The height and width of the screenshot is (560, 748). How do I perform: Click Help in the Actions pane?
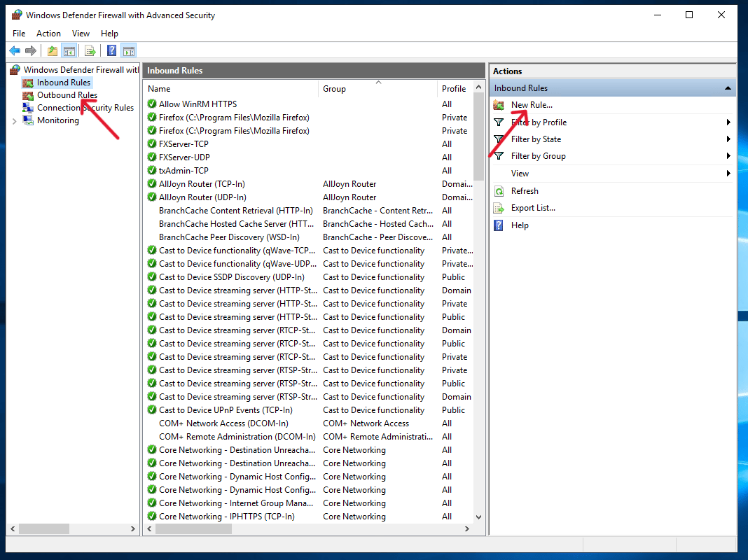point(520,225)
